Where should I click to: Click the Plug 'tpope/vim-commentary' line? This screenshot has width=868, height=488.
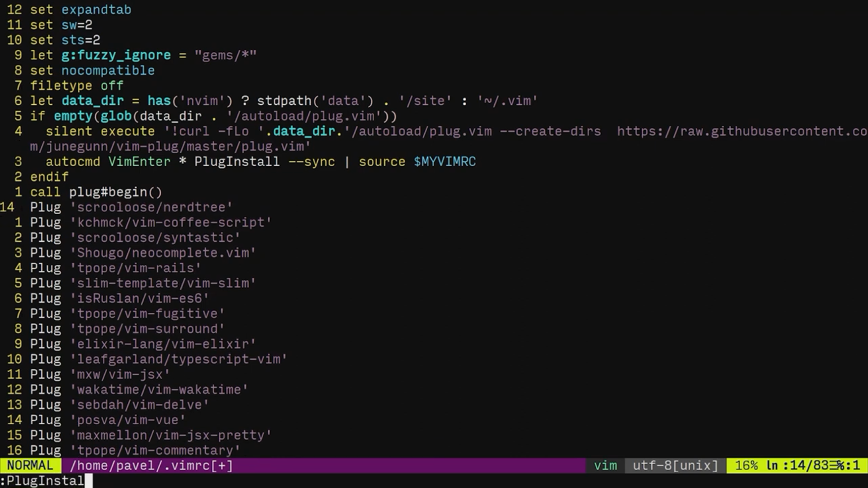135,450
